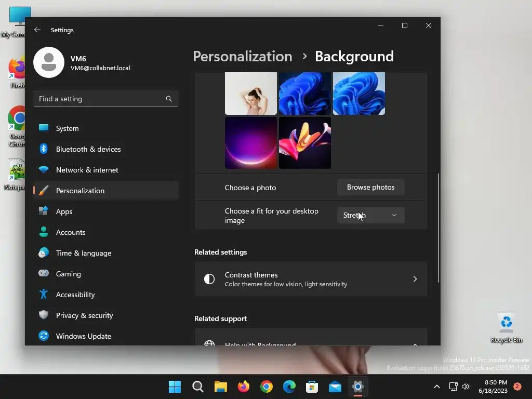Click the network tray icon

pyautogui.click(x=453, y=387)
